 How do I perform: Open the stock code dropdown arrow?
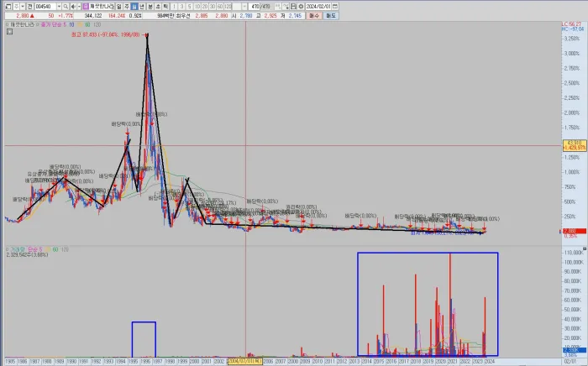tap(59, 7)
